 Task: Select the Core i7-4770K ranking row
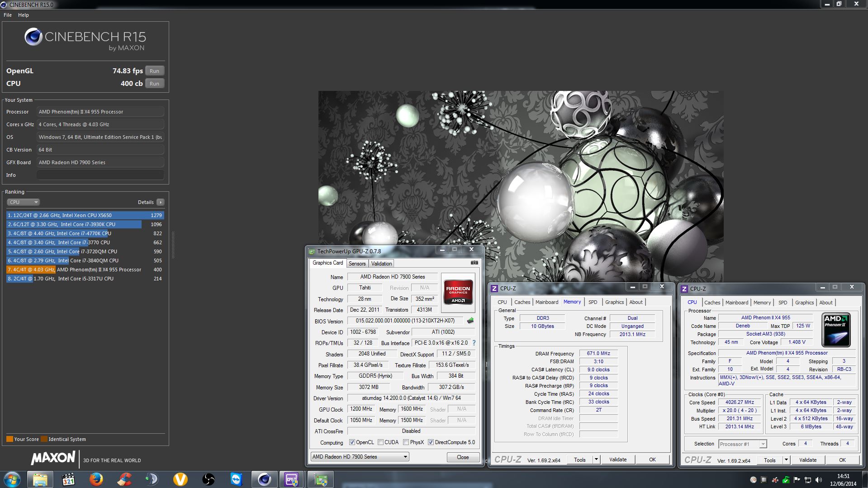(85, 233)
